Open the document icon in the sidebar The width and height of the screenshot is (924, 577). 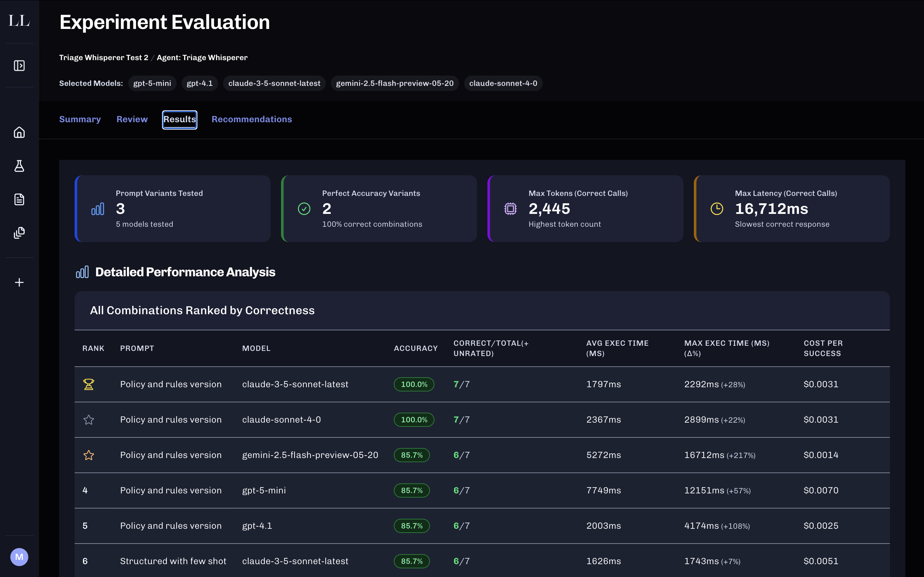19,199
